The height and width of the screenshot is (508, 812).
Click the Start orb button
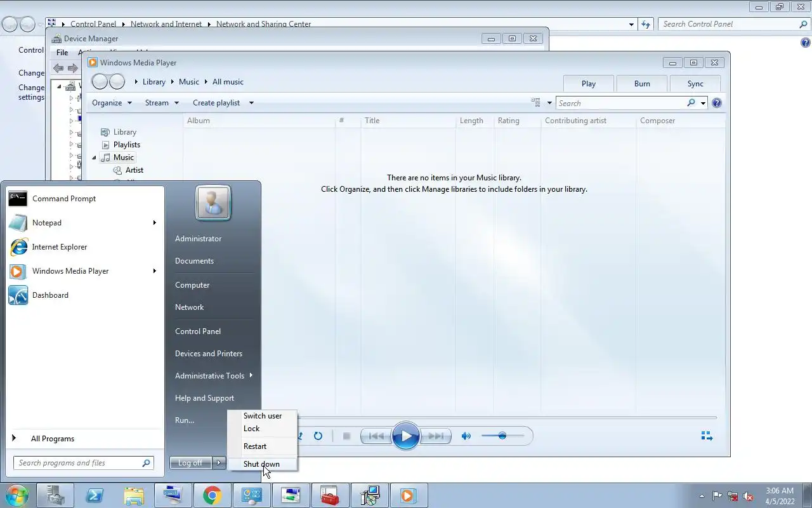(x=16, y=495)
